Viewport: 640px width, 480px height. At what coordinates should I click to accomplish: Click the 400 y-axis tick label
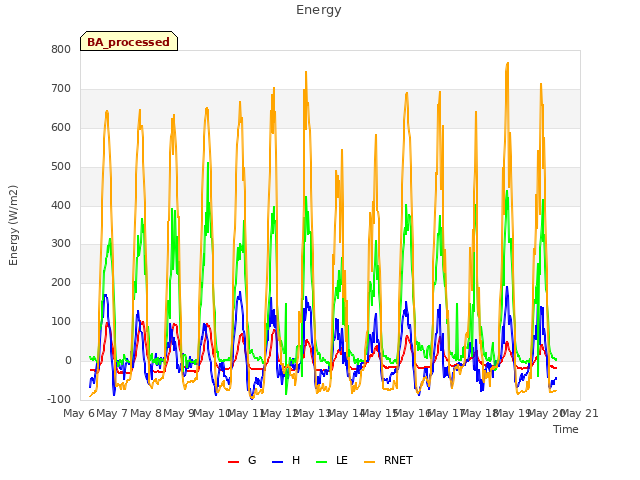[x=61, y=205]
